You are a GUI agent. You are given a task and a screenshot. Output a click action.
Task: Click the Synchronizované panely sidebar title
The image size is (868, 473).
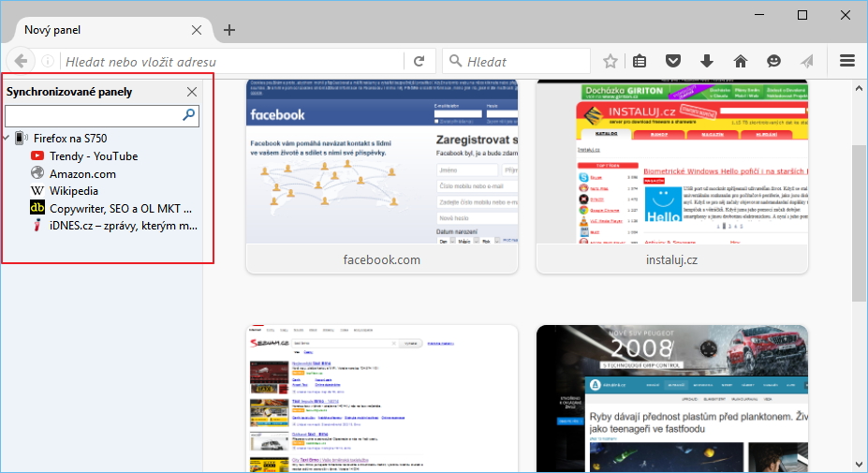pyautogui.click(x=69, y=92)
